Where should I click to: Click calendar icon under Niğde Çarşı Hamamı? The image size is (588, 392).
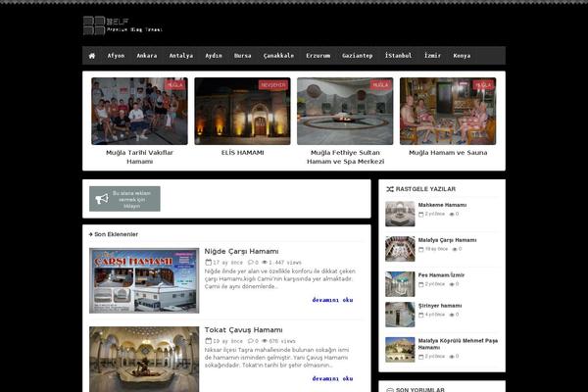[x=208, y=263]
